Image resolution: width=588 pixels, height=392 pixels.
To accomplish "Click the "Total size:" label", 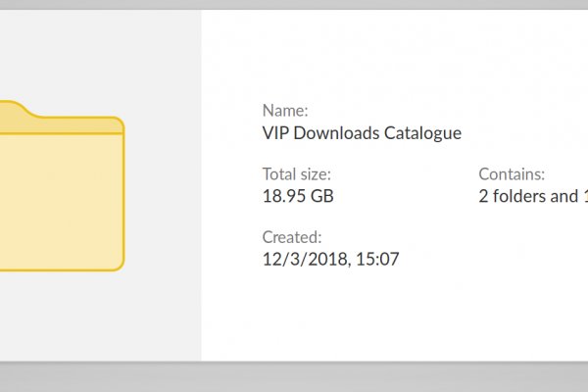I will tap(295, 174).
